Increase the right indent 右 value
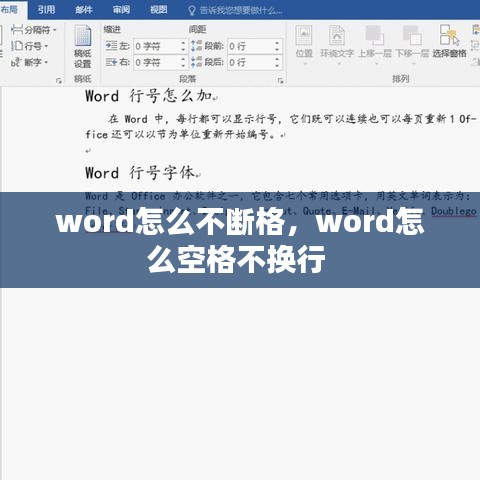Screen dimensions: 480x480 [183, 59]
